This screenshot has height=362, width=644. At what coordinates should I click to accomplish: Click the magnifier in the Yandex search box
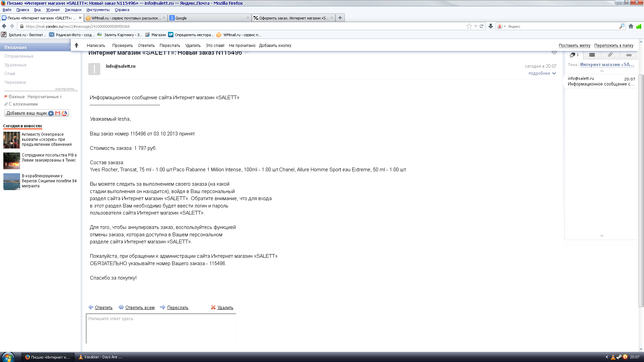[x=622, y=26]
